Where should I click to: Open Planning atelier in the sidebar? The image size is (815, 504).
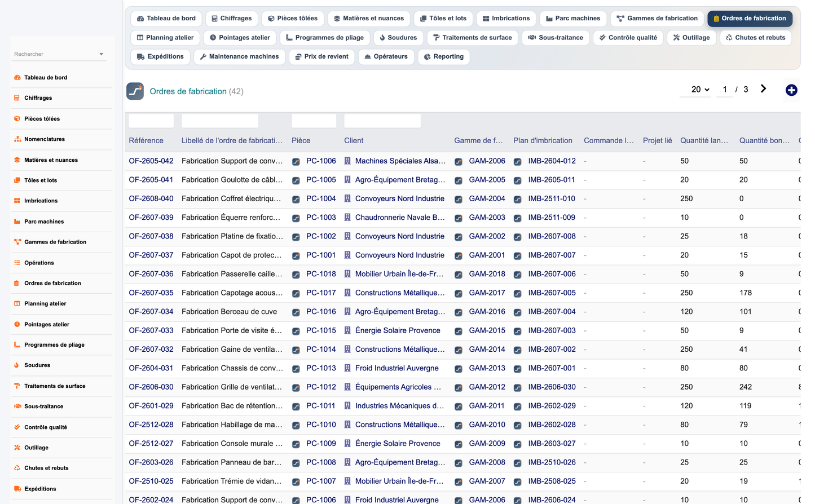pos(45,303)
